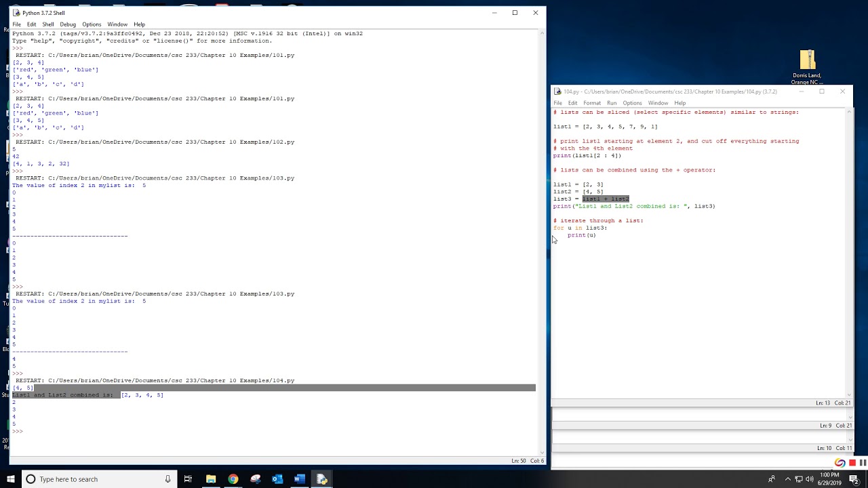The image size is (868, 488).
Task: Click the last 104.py RESTART line in Shell
Action: 155,381
